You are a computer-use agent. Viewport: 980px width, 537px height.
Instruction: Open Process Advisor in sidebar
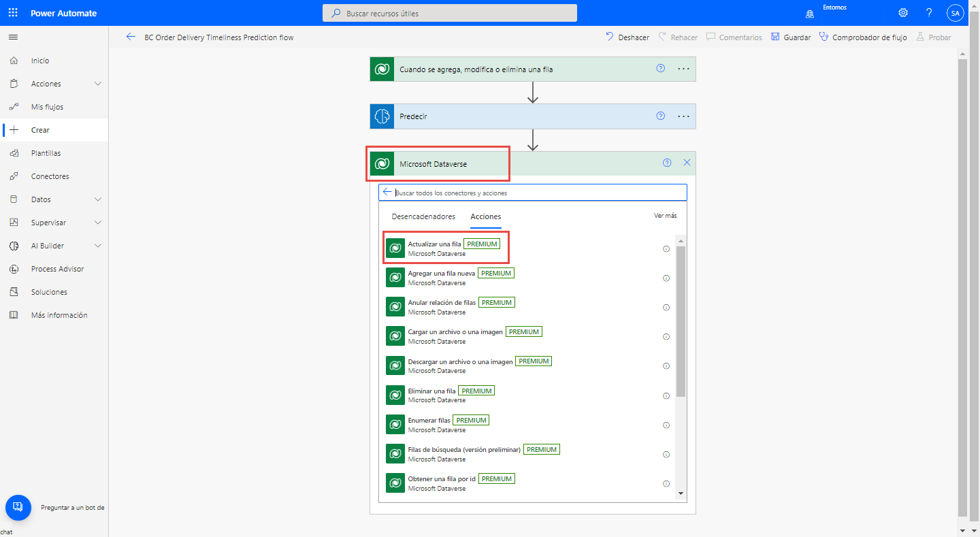(x=54, y=269)
